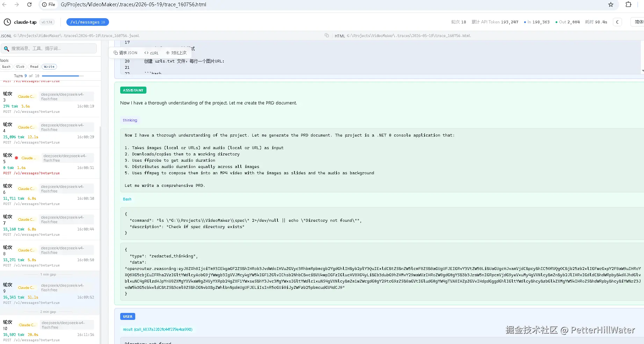Filter turns by the Glob tool
The height and width of the screenshot is (344, 644).
point(20,67)
